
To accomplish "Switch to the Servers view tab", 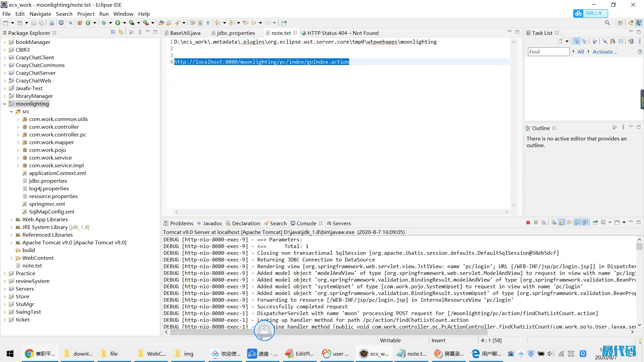I will pos(339,223).
